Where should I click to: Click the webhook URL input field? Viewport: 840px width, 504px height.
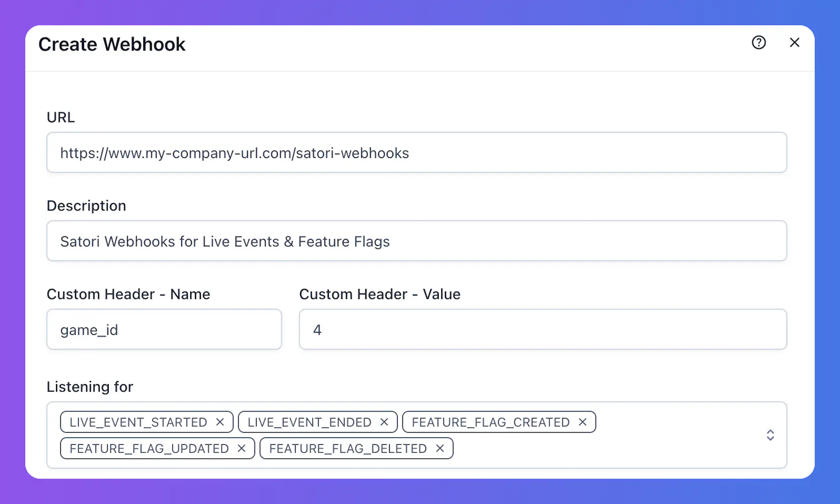click(416, 152)
